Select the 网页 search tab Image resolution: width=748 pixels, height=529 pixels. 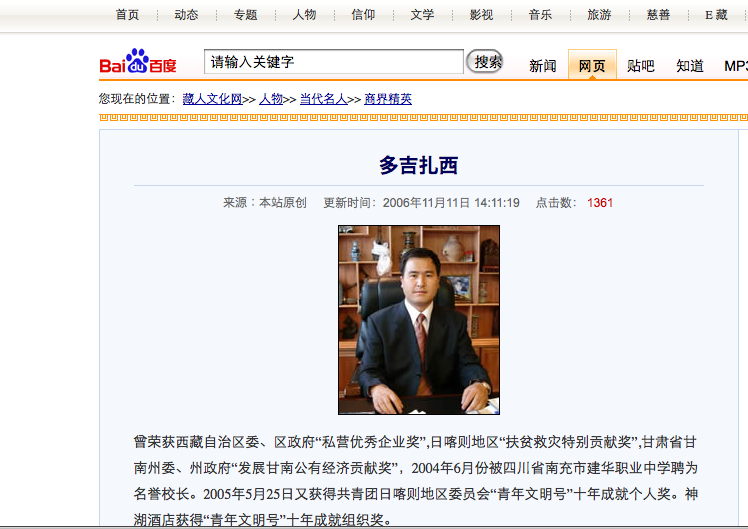(x=592, y=65)
